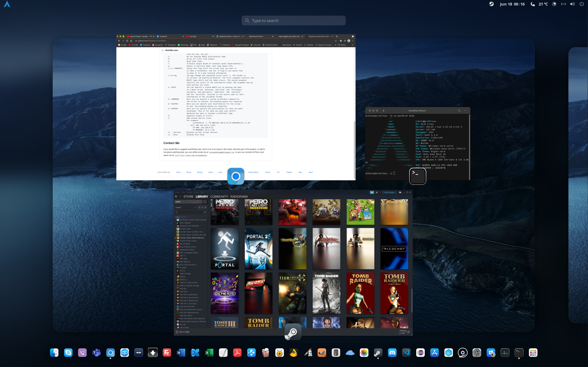
Task: Select the terminal window thumbnail
Action: [418, 144]
